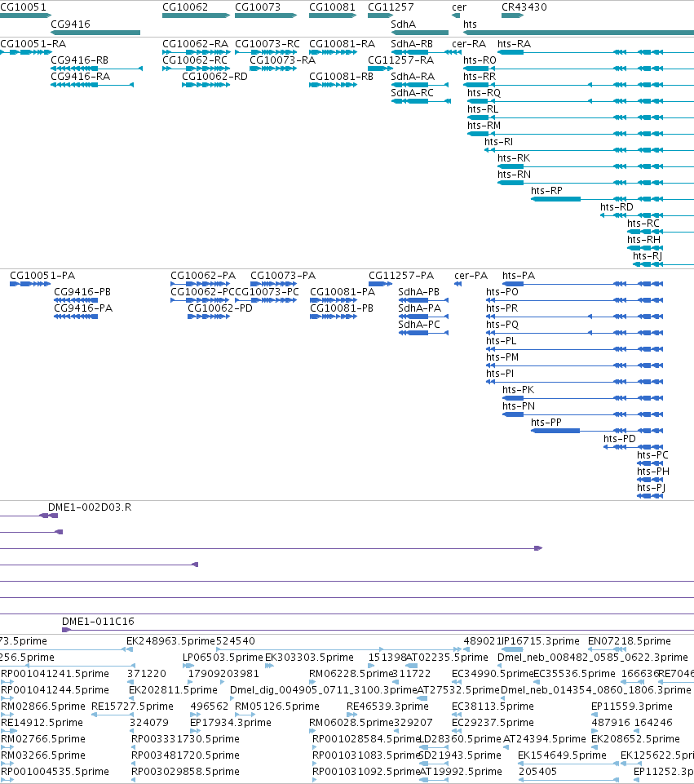
Task: Open the CG10073 gene feature
Action: pos(266,16)
